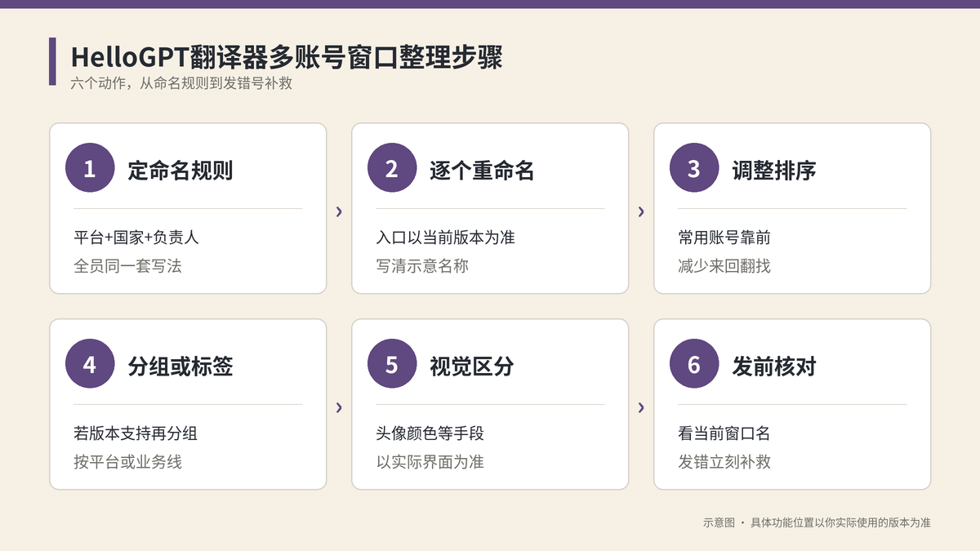Click the line 常用账号靠前

724,238
